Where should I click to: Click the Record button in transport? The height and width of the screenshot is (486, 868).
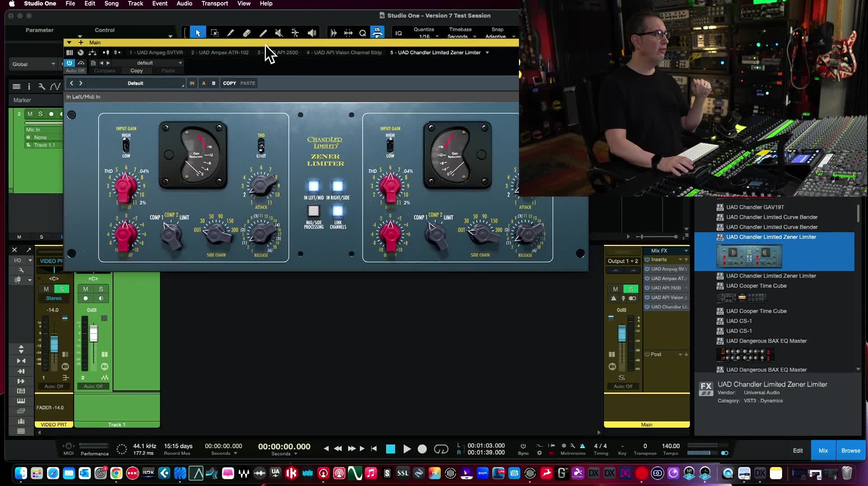pyautogui.click(x=422, y=449)
